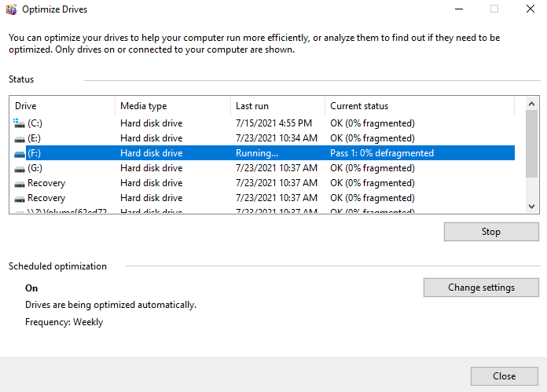Select the (G:) drive icon
The image size is (547, 392).
point(20,168)
